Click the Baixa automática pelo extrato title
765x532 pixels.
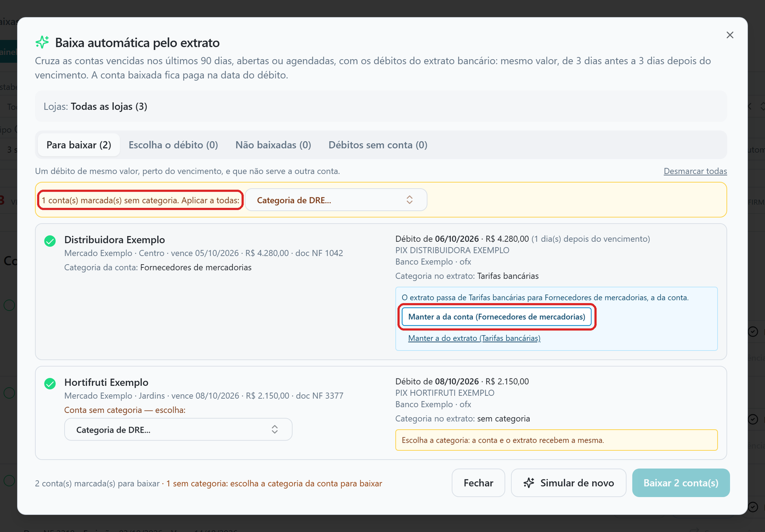(x=137, y=43)
